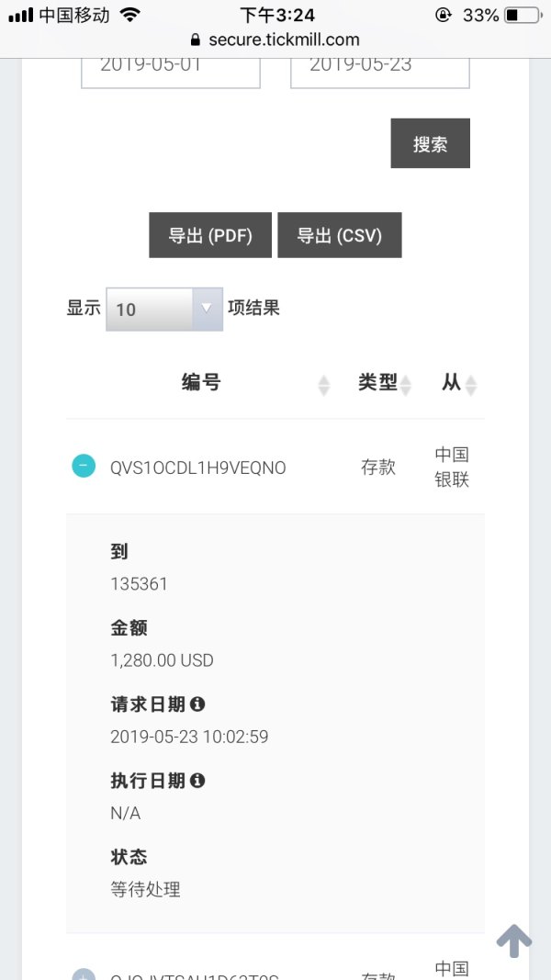Export results with 导出 (PDF) button

210,236
